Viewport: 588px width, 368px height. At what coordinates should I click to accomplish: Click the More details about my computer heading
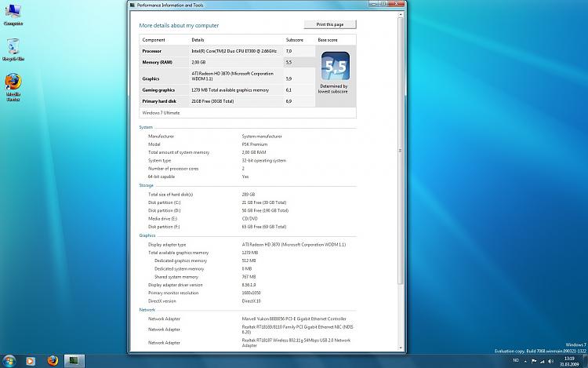pyautogui.click(x=179, y=26)
